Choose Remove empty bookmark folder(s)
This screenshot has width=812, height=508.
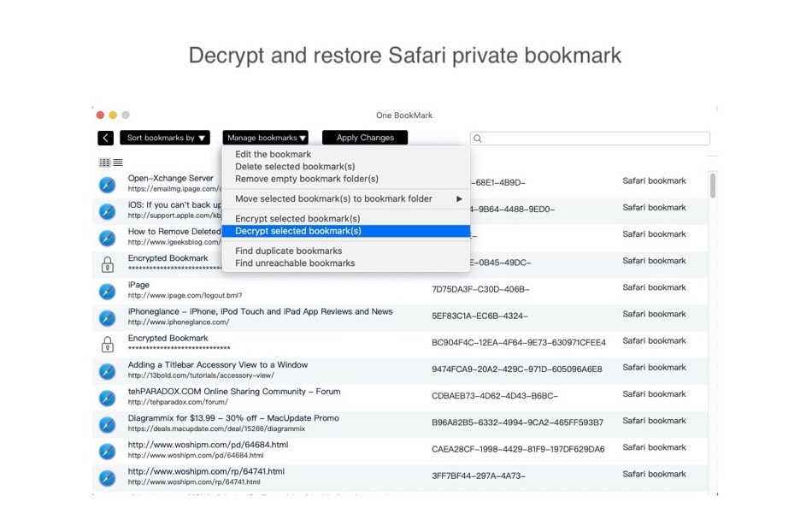(307, 180)
